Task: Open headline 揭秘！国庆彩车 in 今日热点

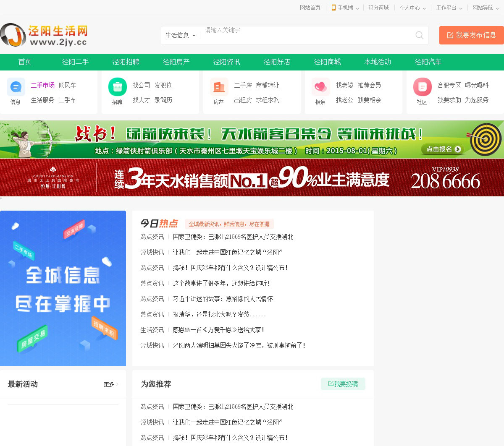Action: (230, 268)
